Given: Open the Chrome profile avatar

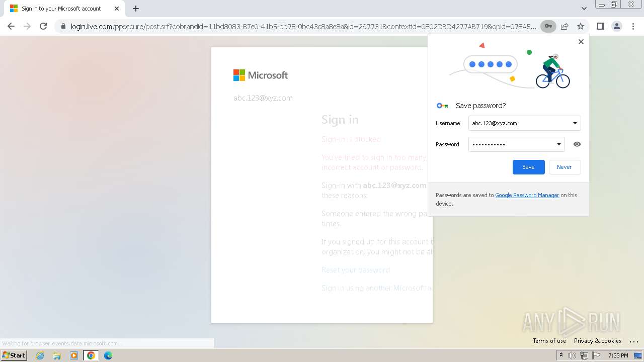Looking at the screenshot, I should 617,26.
